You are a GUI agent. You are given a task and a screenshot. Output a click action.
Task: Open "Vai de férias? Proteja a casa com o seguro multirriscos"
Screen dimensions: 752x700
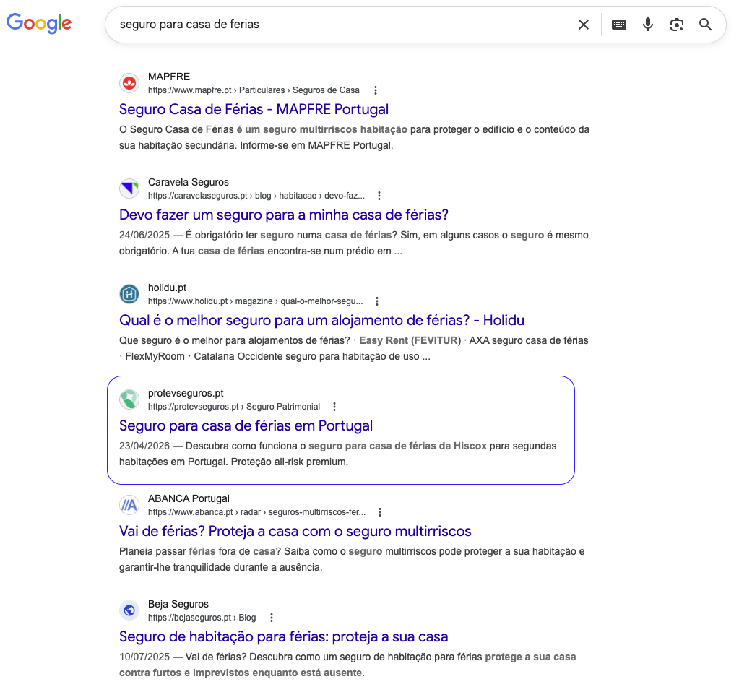295,531
